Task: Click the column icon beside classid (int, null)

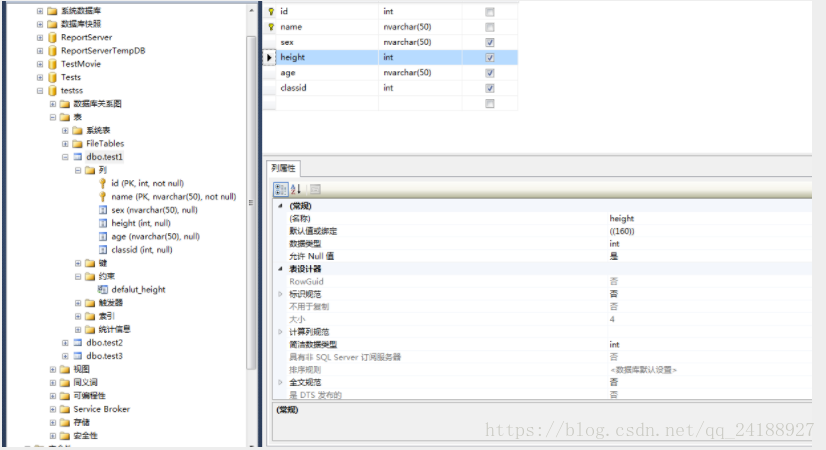Action: tap(103, 250)
